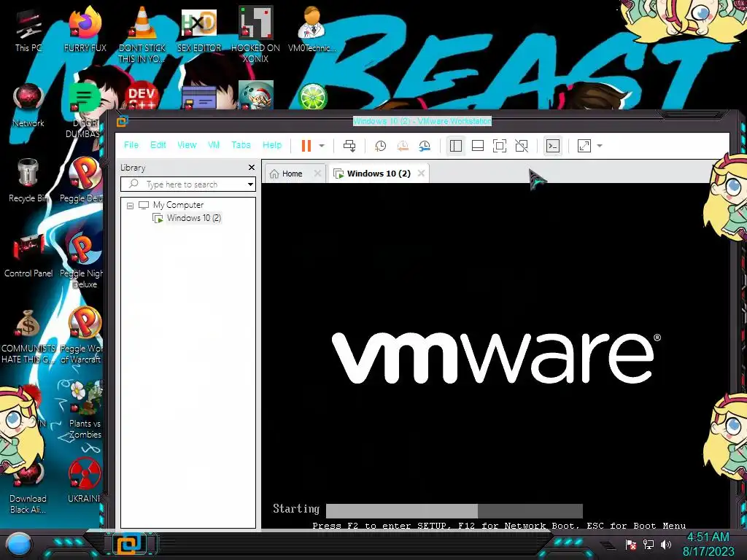This screenshot has width=747, height=560.
Task: Select the lime LimeWire desktop icon
Action: point(312,97)
